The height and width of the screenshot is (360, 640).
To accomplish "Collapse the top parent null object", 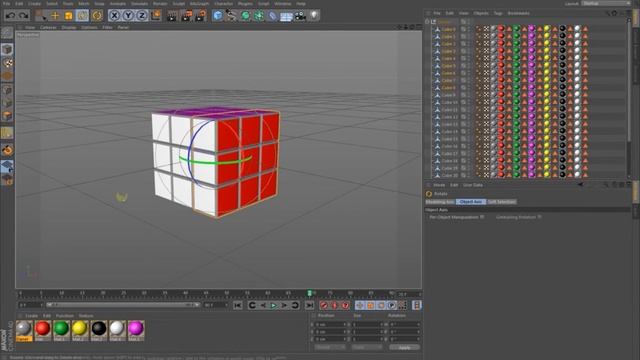I will point(427,22).
